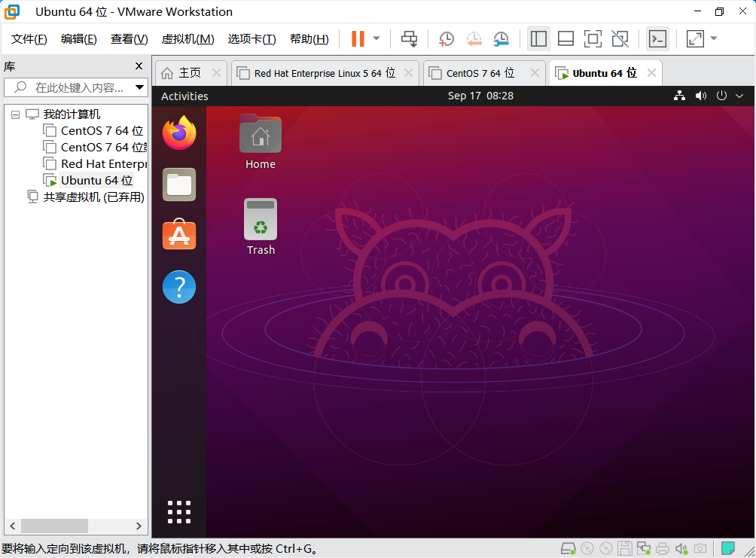756x558 pixels.
Task: Open the 查看(V) menu
Action: (129, 39)
